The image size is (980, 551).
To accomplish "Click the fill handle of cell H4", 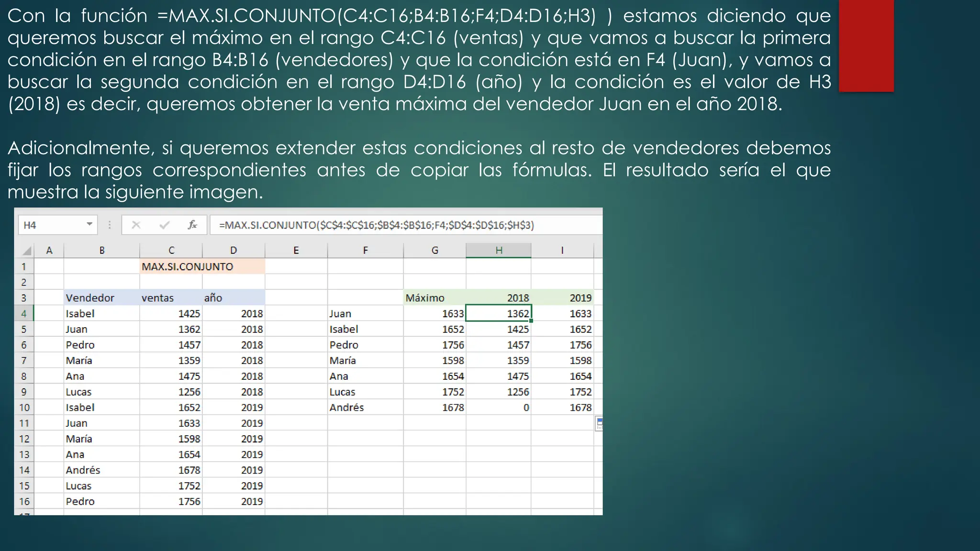I will 531,321.
